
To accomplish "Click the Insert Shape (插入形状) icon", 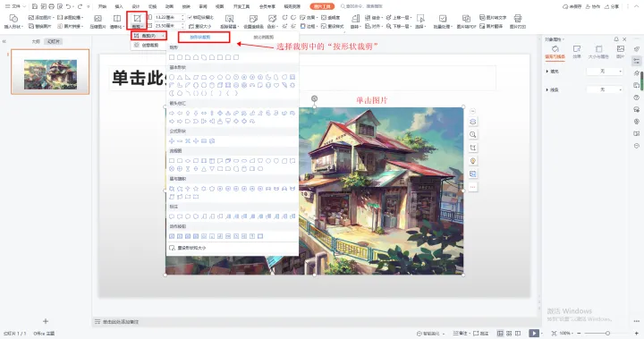I will pyautogui.click(x=13, y=19).
